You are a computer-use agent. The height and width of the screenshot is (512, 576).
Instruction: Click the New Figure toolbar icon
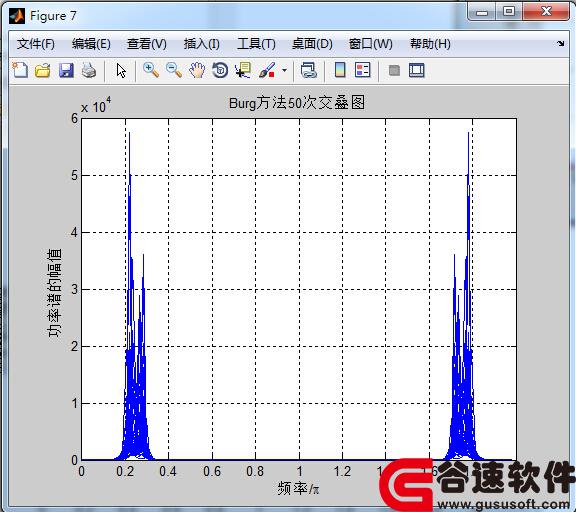pyautogui.click(x=20, y=70)
